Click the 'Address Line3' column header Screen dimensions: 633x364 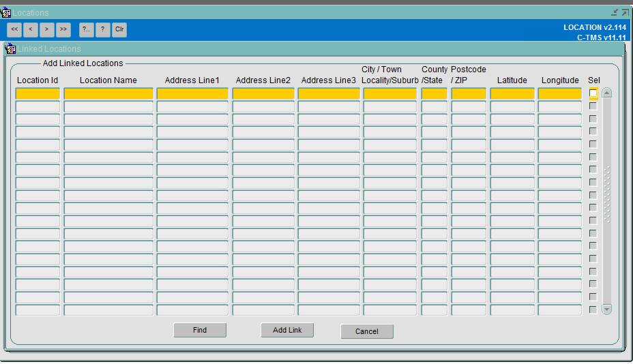[x=329, y=80]
